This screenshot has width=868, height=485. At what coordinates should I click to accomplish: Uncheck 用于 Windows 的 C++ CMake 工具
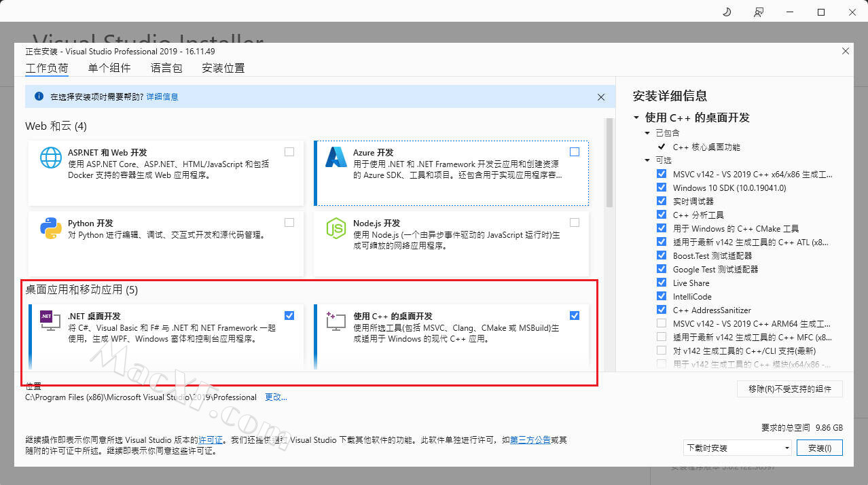pos(662,228)
